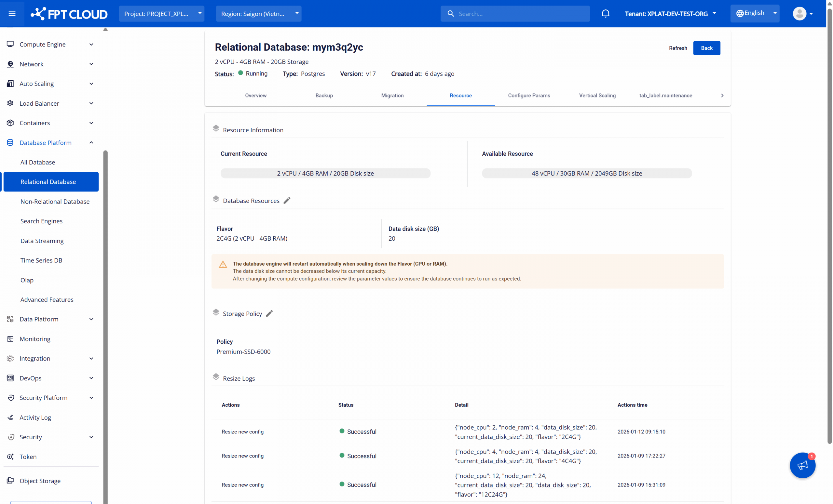The width and height of the screenshot is (833, 504).
Task: Open the English language dropdown
Action: (x=755, y=14)
